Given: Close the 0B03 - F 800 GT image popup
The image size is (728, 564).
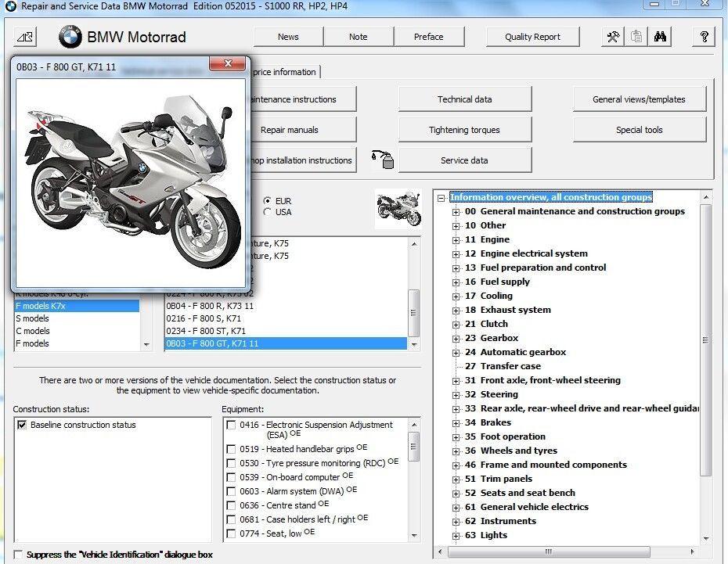Looking at the screenshot, I should (x=228, y=63).
